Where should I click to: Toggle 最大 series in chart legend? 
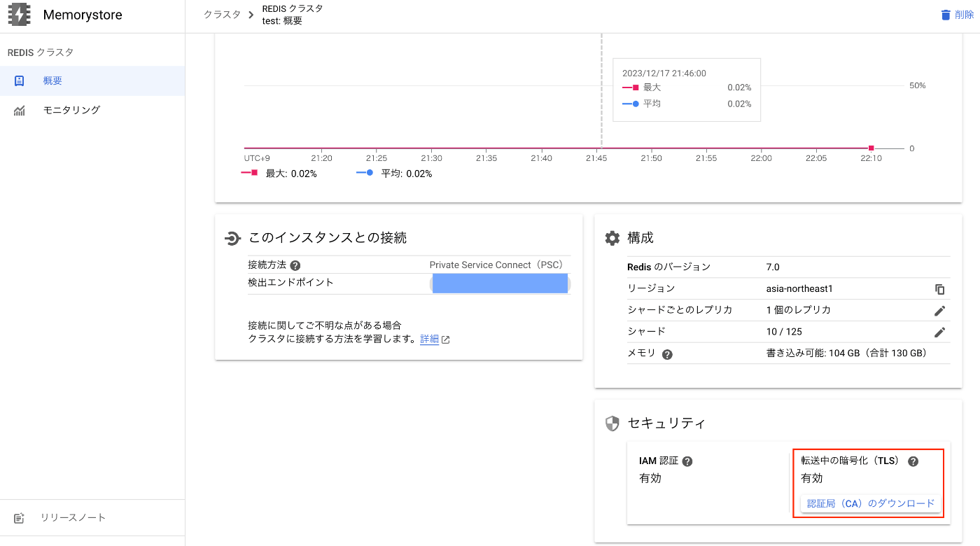pyautogui.click(x=279, y=174)
